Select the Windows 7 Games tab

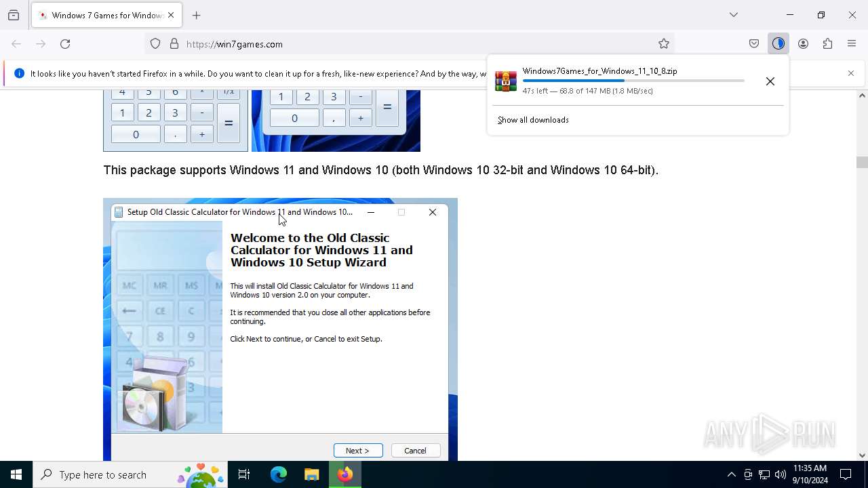(x=106, y=15)
